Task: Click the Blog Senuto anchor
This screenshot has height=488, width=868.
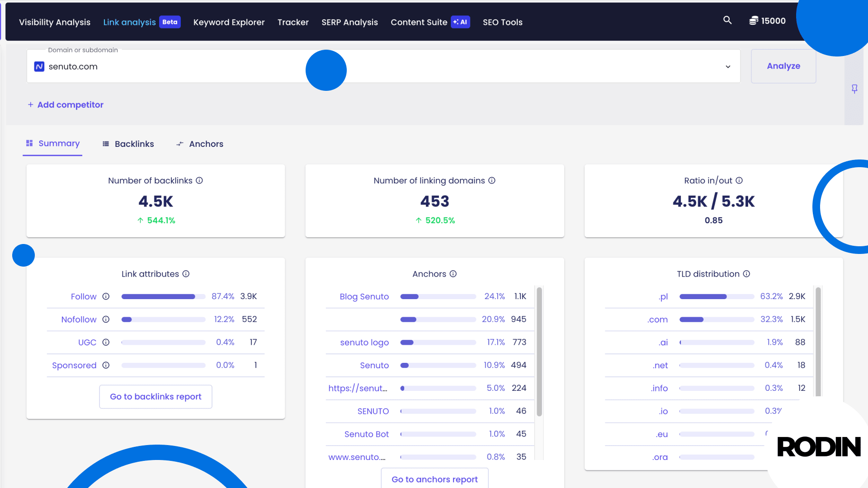Action: tap(364, 296)
